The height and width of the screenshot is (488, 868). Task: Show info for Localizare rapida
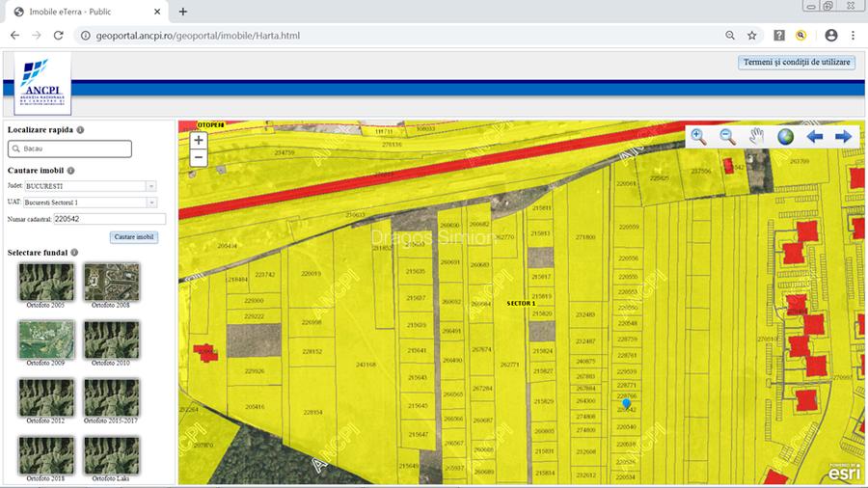pos(80,129)
